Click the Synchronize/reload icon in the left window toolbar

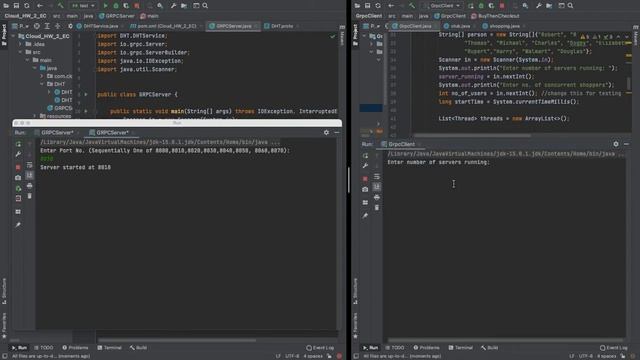27,6
